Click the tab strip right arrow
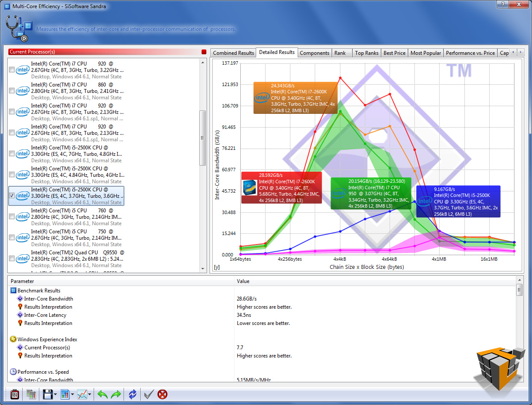Screen dimensions: 532x405 point(520,52)
